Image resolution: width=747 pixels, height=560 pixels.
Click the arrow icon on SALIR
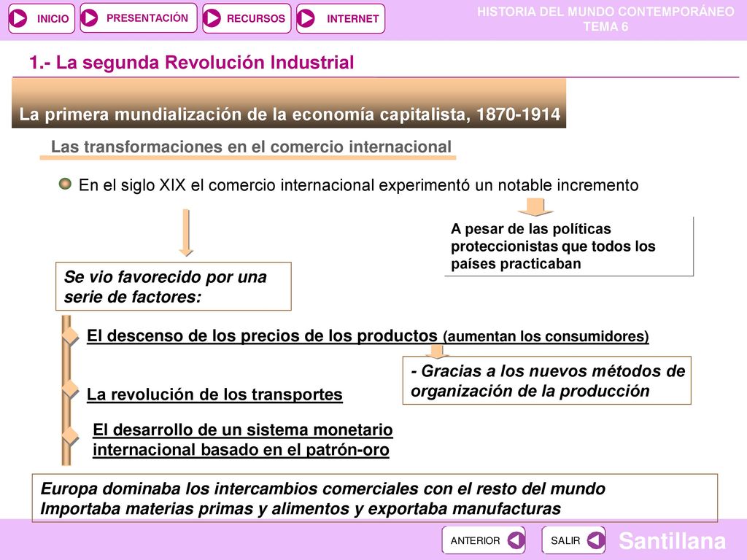[x=595, y=540]
